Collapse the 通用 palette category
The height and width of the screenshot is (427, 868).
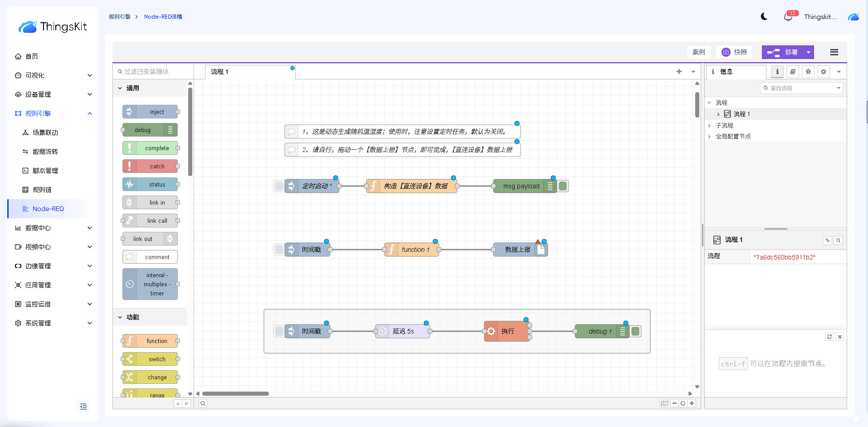point(120,88)
